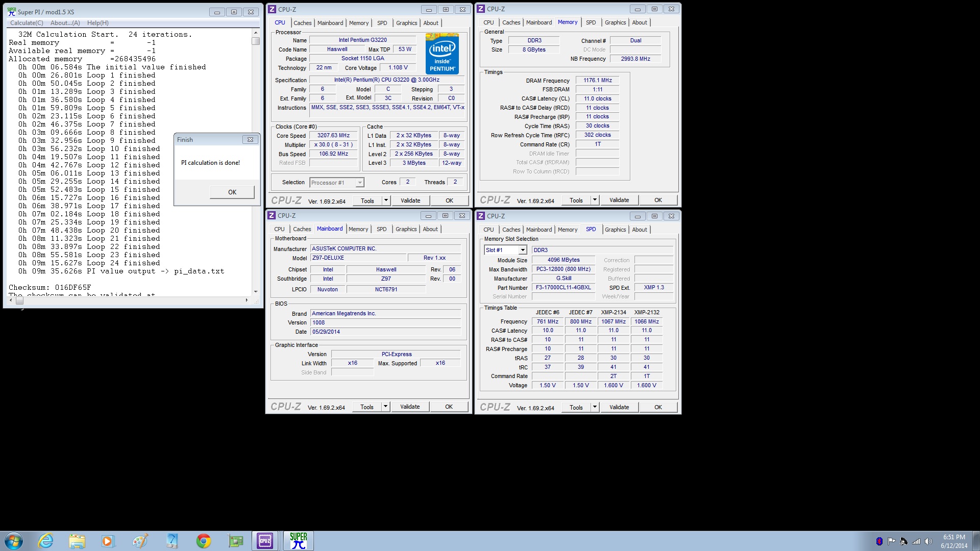Open the Action Center flag tray icon
This screenshot has height=551, width=980.
point(891,541)
